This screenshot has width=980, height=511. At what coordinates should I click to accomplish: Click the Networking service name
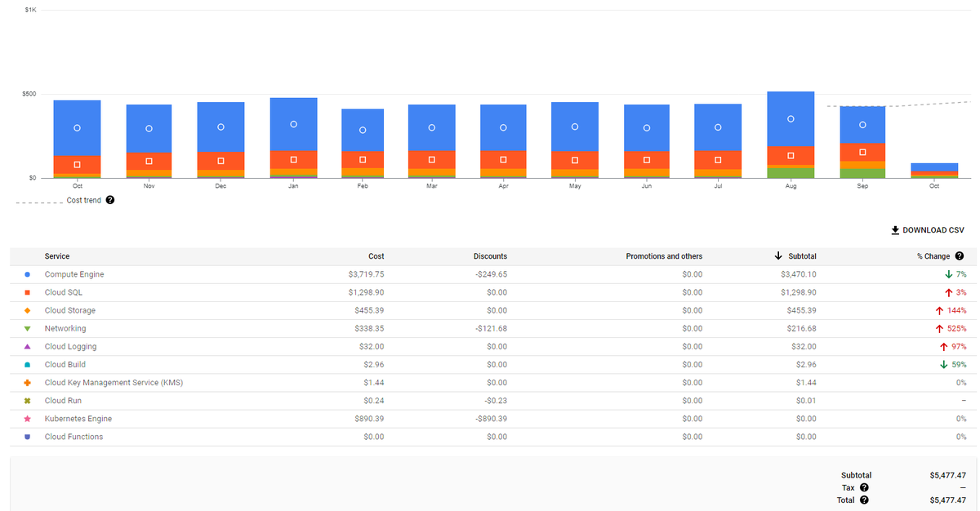click(65, 328)
